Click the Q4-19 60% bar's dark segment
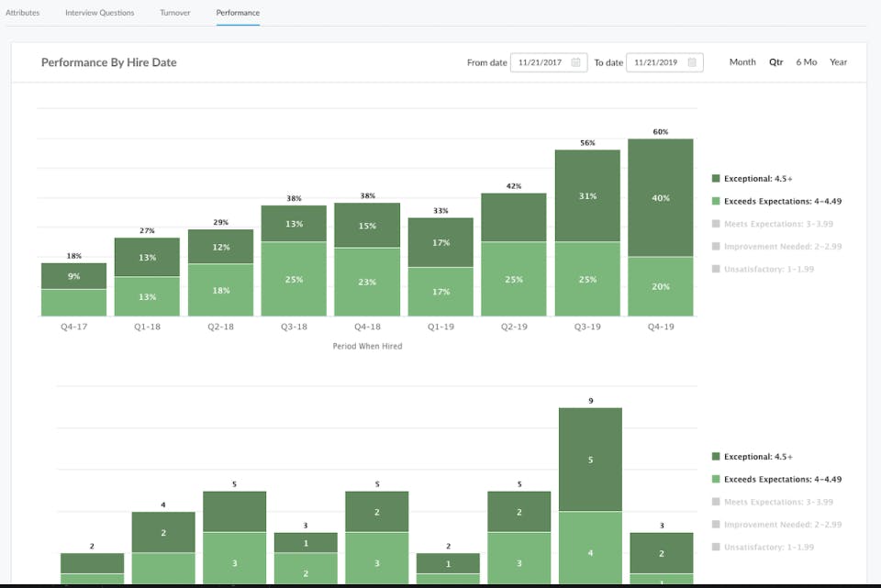The width and height of the screenshot is (881, 588). point(661,198)
